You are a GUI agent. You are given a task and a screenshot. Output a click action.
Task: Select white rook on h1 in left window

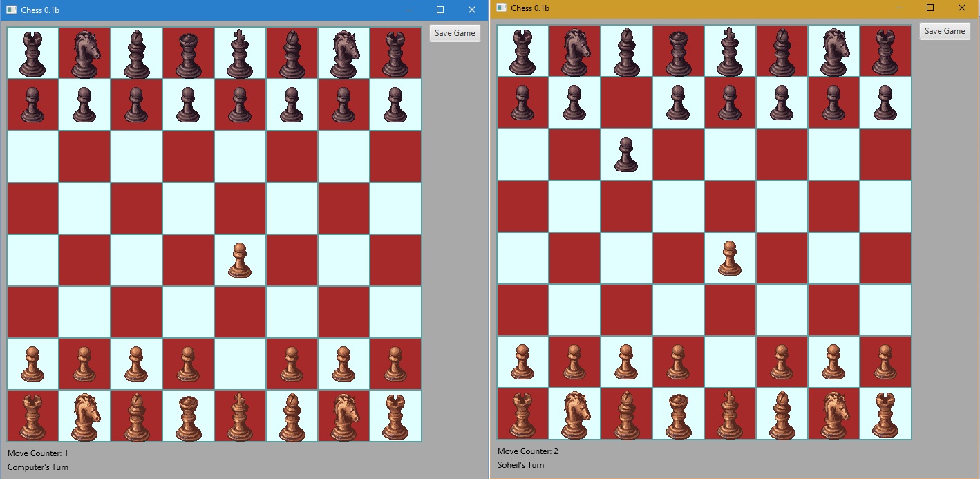pos(395,417)
